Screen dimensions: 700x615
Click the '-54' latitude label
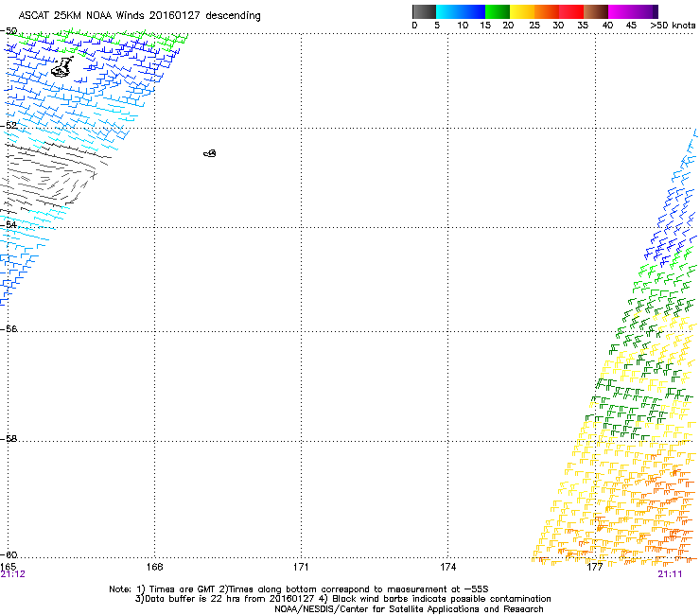point(9,224)
